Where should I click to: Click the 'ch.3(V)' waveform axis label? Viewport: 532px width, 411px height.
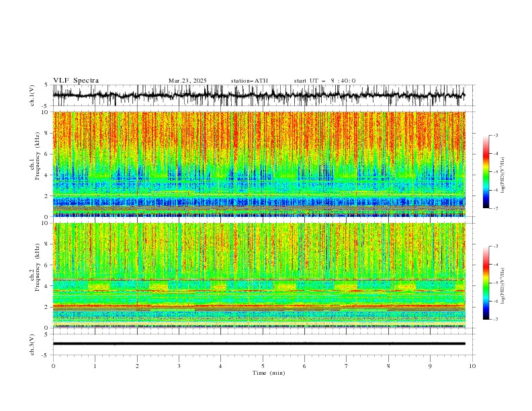[32, 345]
